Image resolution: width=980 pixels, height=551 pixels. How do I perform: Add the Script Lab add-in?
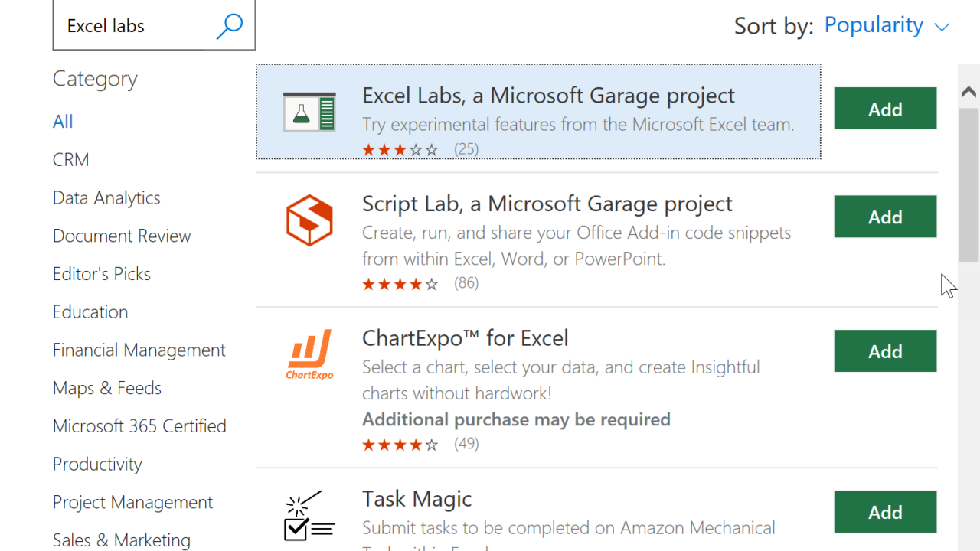[885, 217]
